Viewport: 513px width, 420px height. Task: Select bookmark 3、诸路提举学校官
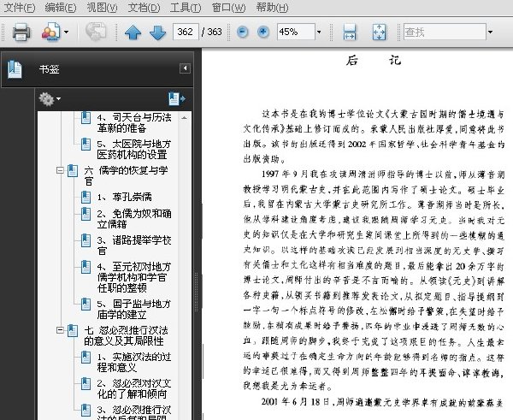[x=134, y=245]
